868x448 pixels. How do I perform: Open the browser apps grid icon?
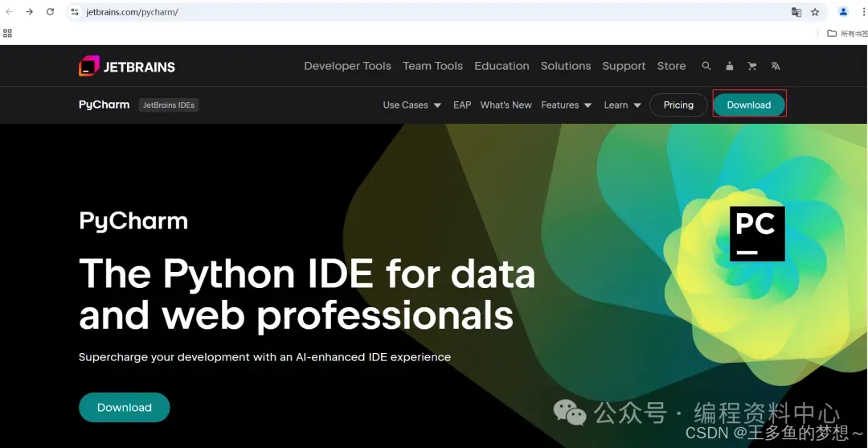7,33
